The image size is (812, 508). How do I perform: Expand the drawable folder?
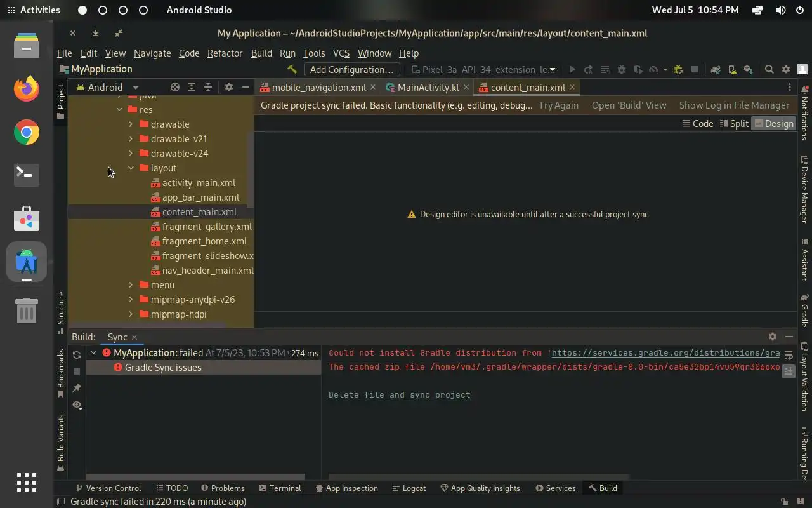pos(131,124)
